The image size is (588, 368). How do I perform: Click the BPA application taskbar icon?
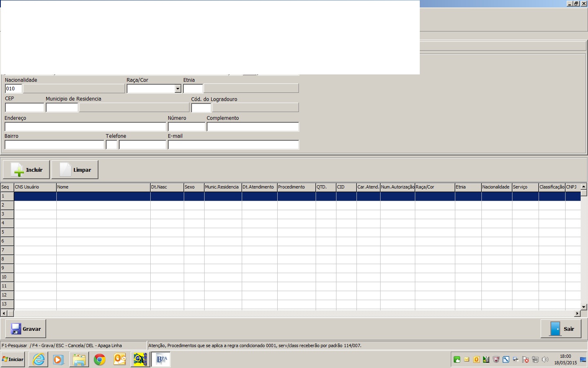tap(161, 359)
